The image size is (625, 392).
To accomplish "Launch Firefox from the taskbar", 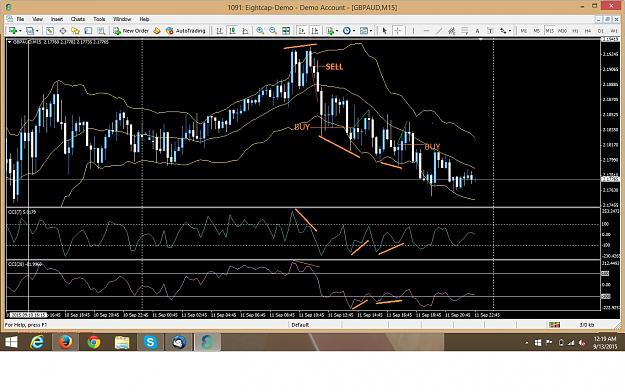I will point(65,342).
